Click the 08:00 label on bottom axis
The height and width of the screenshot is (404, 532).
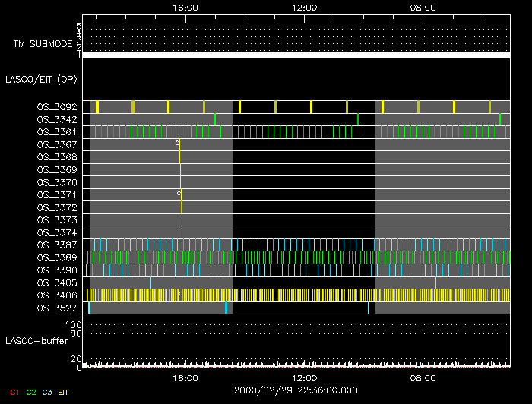click(x=423, y=378)
